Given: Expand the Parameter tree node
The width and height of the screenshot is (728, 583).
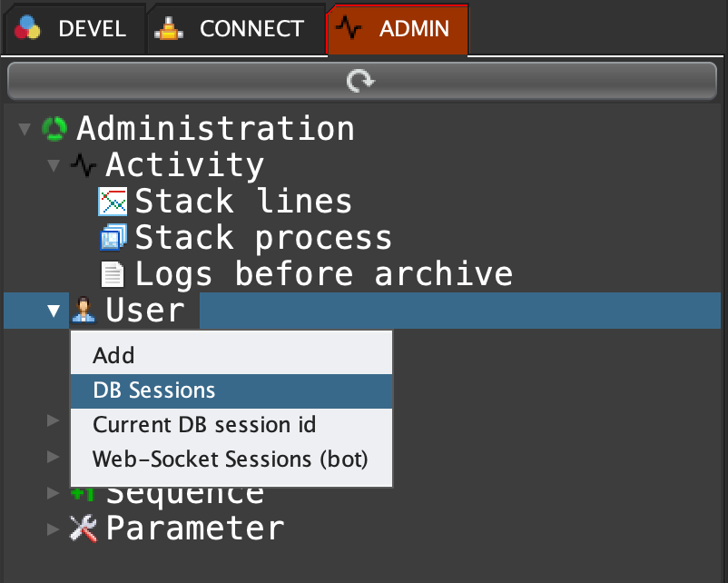Looking at the screenshot, I should (54, 528).
